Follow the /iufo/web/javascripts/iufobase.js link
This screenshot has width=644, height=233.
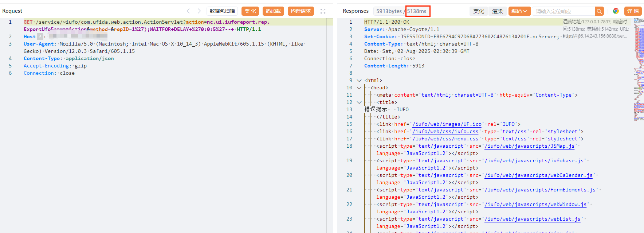point(534,160)
